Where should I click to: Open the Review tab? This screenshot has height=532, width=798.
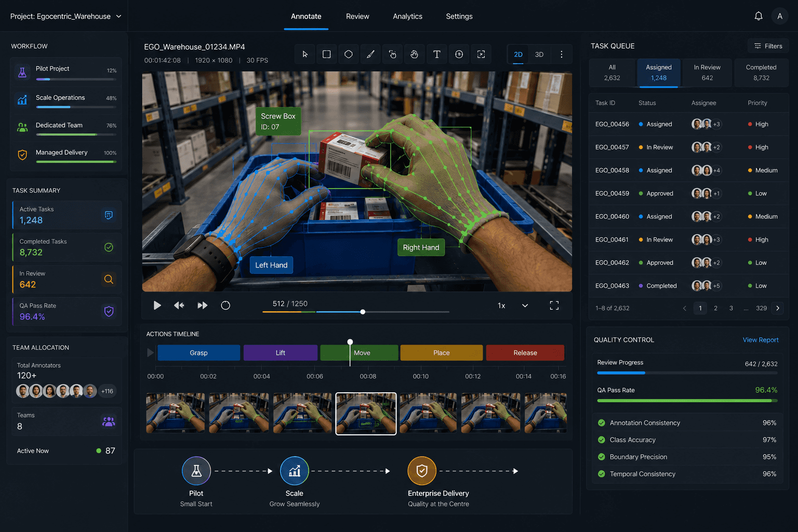(357, 16)
